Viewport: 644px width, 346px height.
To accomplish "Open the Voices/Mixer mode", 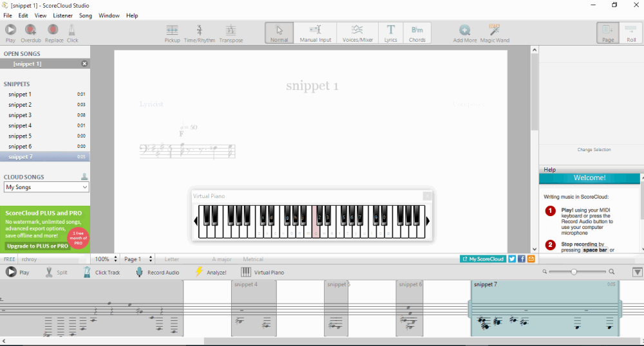I will (x=357, y=33).
